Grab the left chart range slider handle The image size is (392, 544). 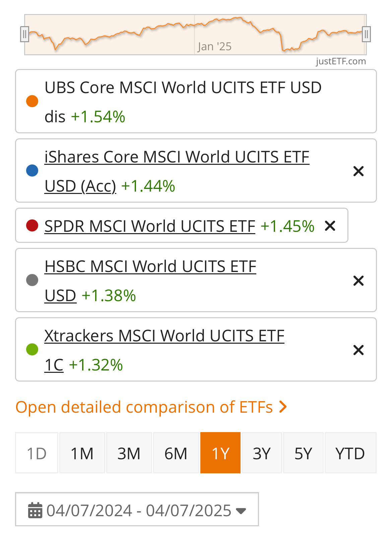(24, 34)
